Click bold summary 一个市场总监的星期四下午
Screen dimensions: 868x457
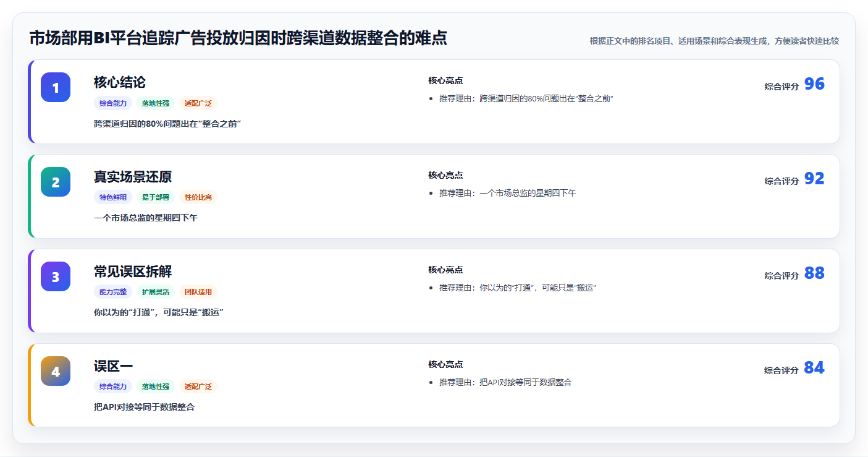[x=146, y=218]
